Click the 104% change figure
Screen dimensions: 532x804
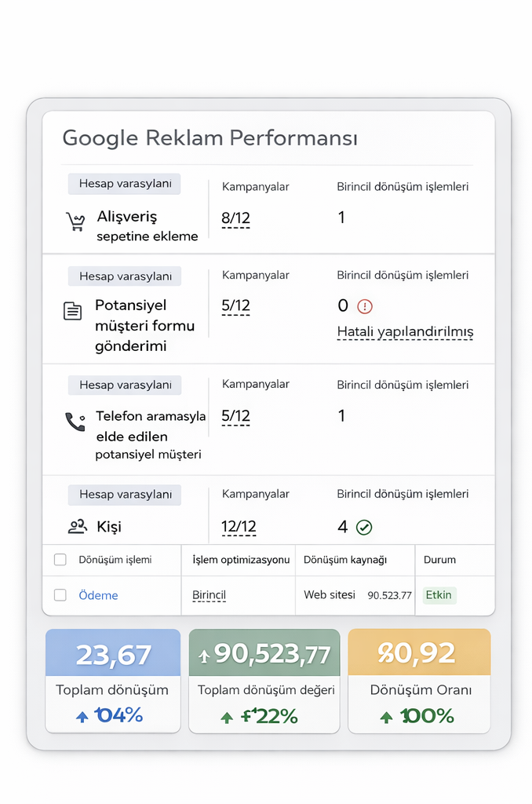click(x=118, y=714)
